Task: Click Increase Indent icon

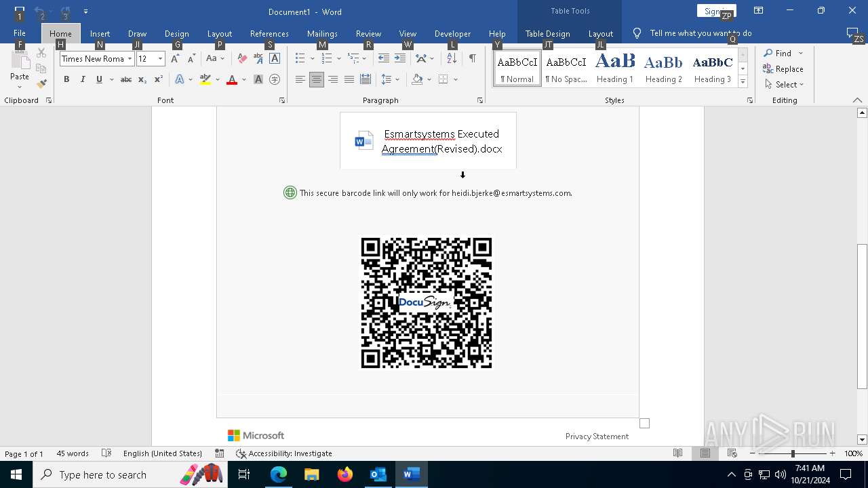Action: 400,58
